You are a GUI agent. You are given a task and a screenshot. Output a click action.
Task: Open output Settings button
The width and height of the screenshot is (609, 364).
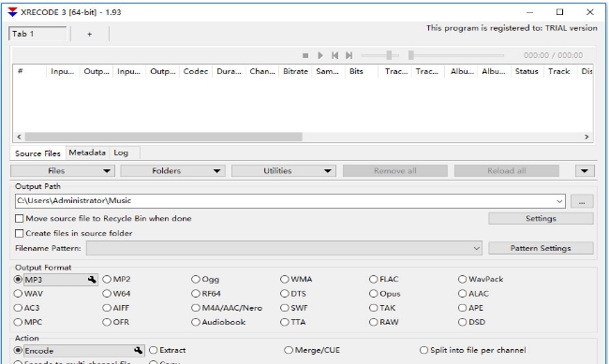point(541,218)
